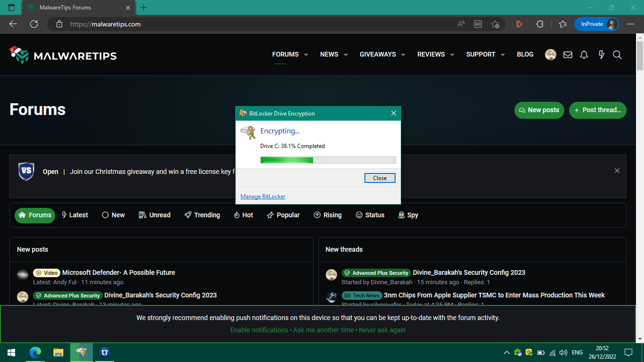The image size is (644, 362).
Task: Select the BitLocker taskbar icon
Action: tap(82, 353)
